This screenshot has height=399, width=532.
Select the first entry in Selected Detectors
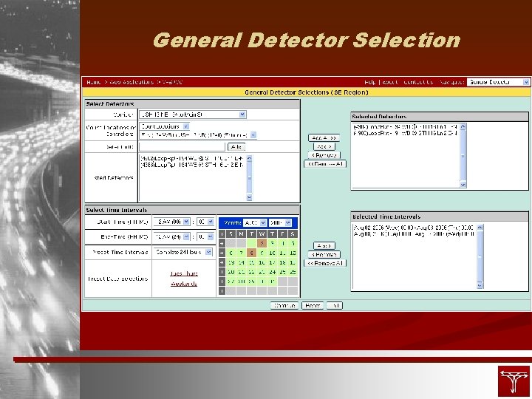point(405,126)
